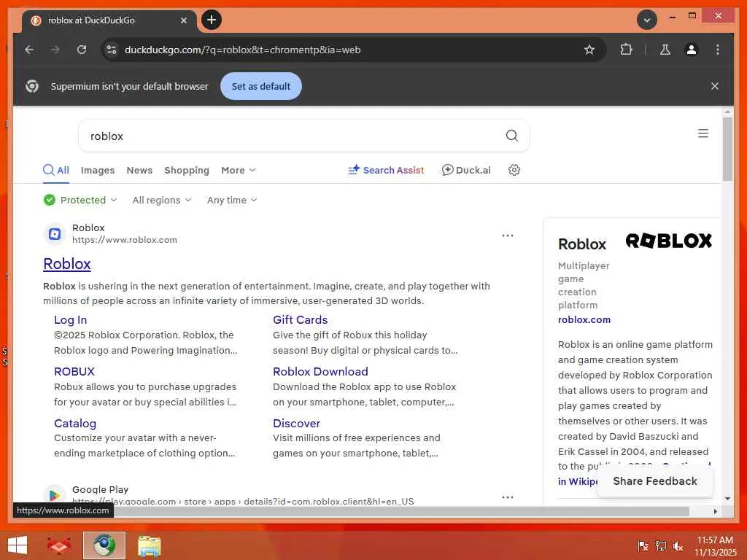
Task: Go back to the previous page
Action: [x=29, y=50]
